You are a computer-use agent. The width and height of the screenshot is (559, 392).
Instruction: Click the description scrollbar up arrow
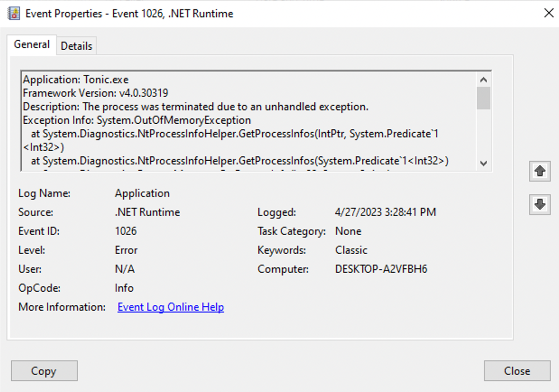tap(484, 79)
